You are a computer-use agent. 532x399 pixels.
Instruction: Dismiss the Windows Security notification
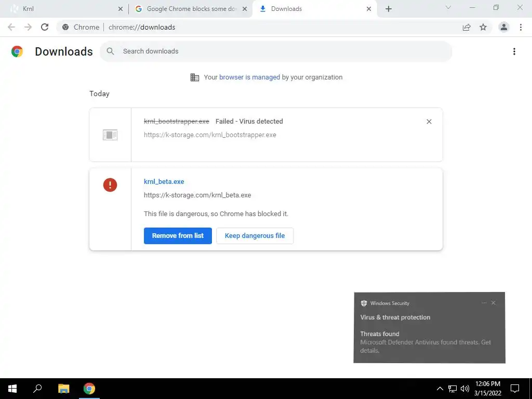[494, 303]
